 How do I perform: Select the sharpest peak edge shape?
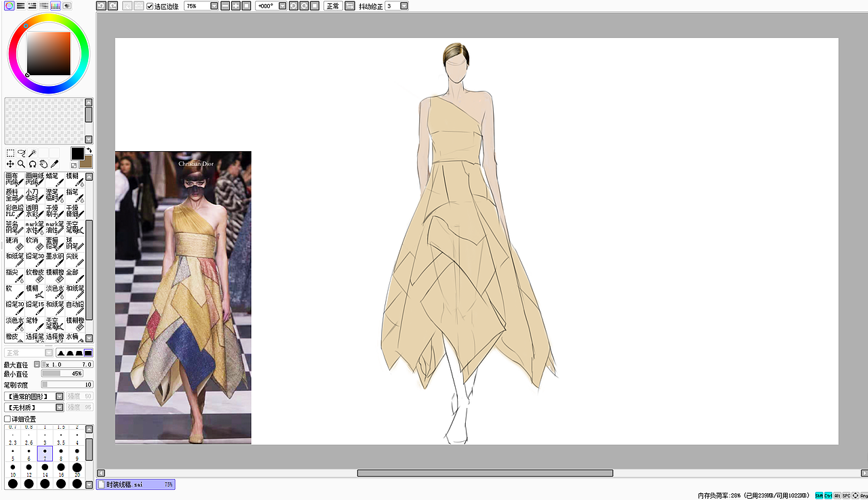point(61,353)
